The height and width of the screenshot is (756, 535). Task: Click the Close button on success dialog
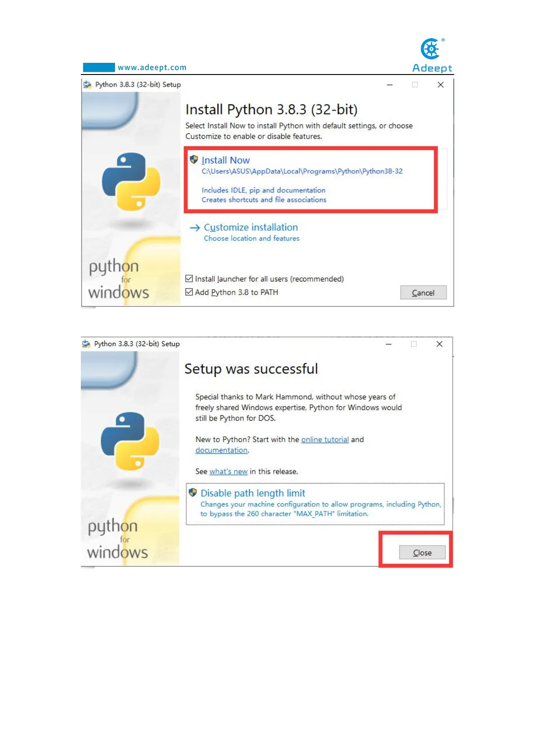422,553
